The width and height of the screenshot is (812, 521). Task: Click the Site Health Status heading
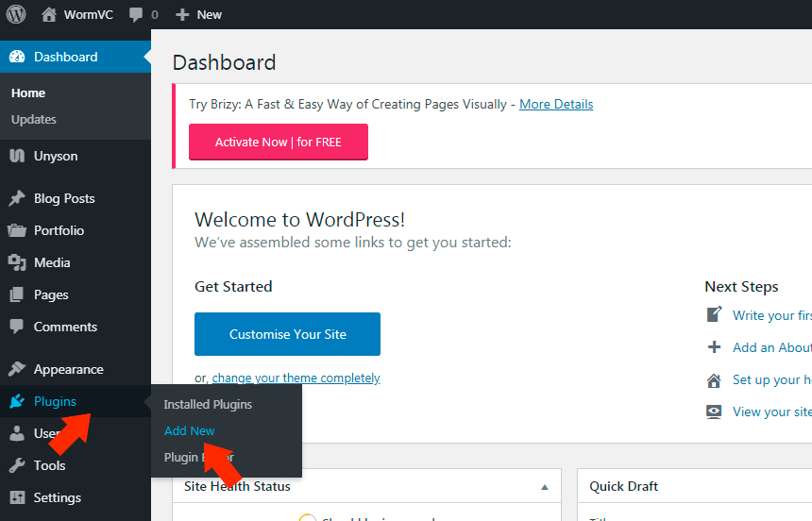tap(237, 486)
